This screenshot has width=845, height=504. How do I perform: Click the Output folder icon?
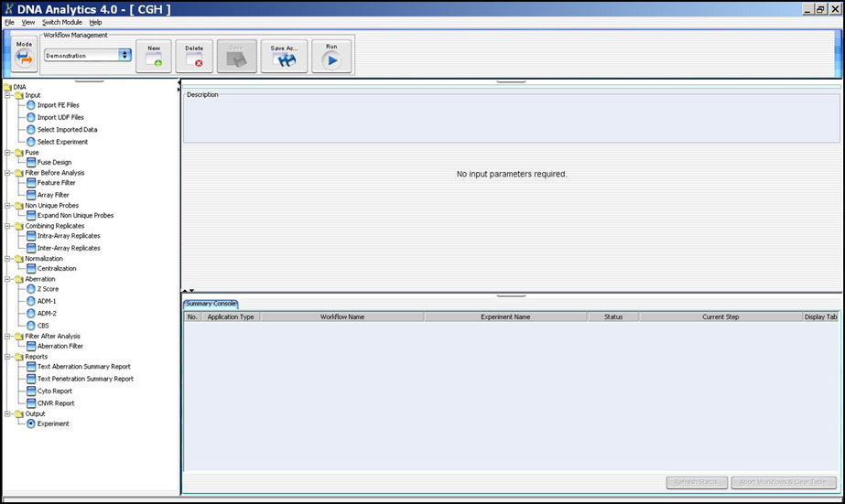tap(19, 414)
